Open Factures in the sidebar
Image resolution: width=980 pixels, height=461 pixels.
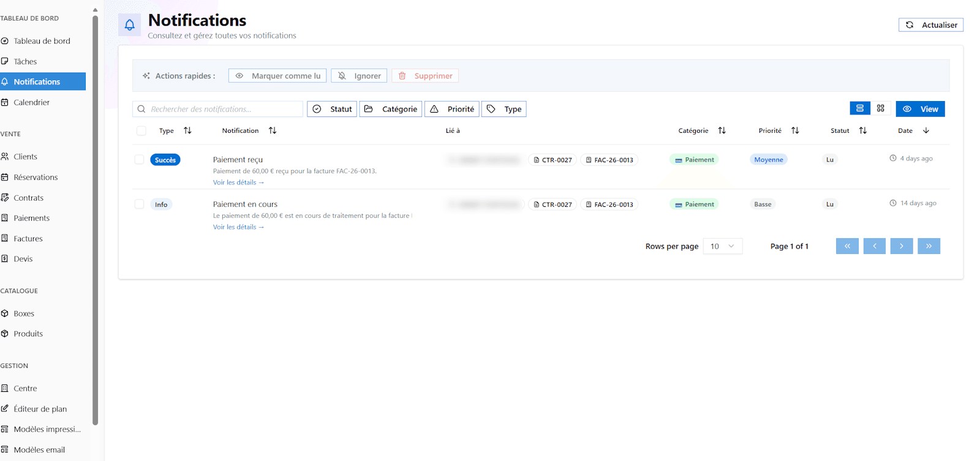(x=28, y=239)
